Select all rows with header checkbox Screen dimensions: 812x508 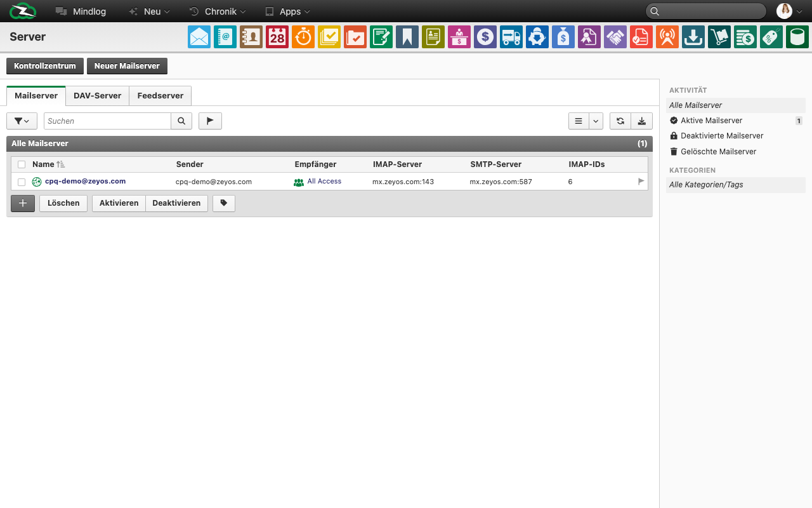tap(22, 164)
